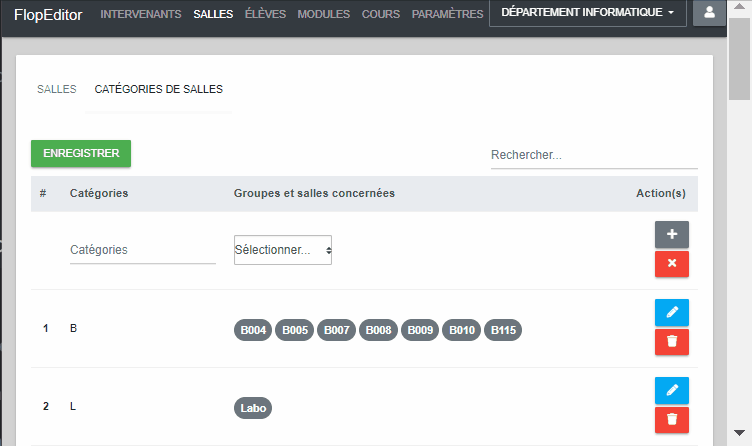This screenshot has width=752, height=446.
Task: Open Paramètres in the navbar
Action: (447, 14)
